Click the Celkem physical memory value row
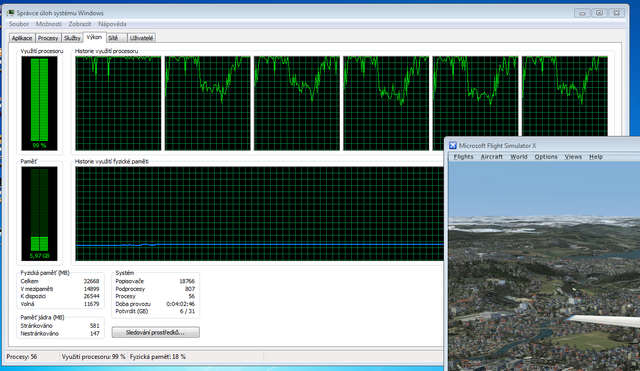The height and width of the screenshot is (371, 640). coord(60,281)
